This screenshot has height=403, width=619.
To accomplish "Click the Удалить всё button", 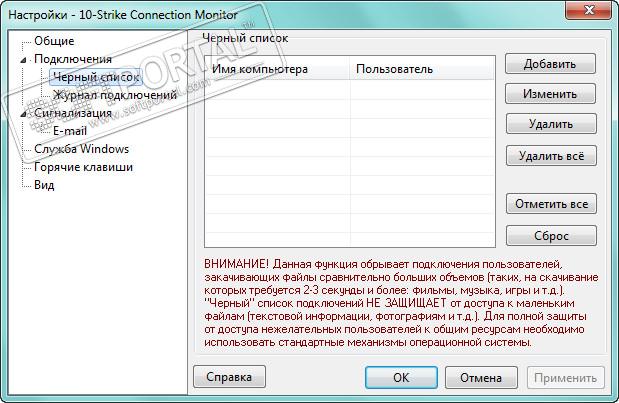I will pos(551,156).
